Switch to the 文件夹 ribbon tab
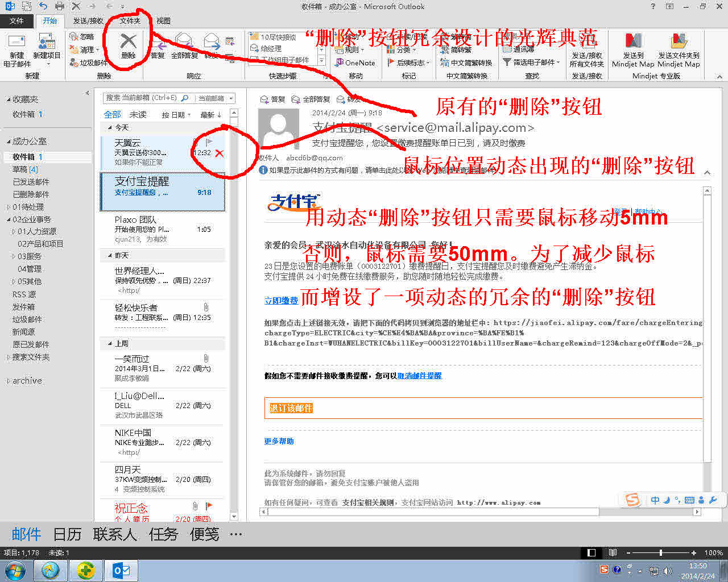Image resolution: width=728 pixels, height=582 pixels. pyautogui.click(x=130, y=21)
